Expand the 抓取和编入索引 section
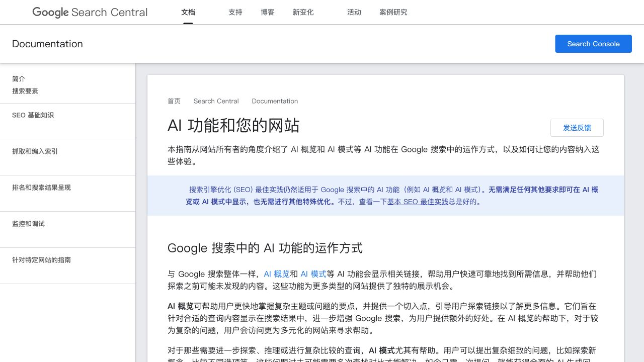644x362 pixels. point(35,151)
